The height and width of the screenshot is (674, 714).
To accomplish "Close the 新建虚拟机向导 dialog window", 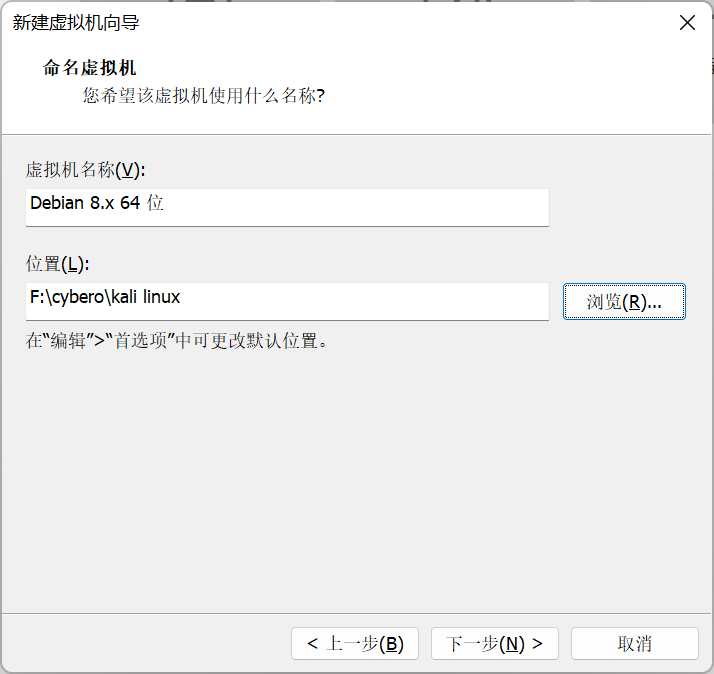I will (687, 23).
